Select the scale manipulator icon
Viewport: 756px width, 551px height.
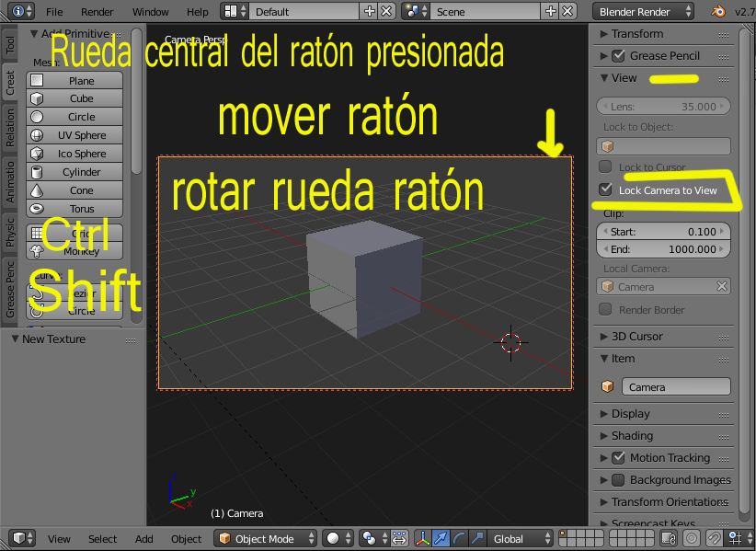(x=478, y=538)
